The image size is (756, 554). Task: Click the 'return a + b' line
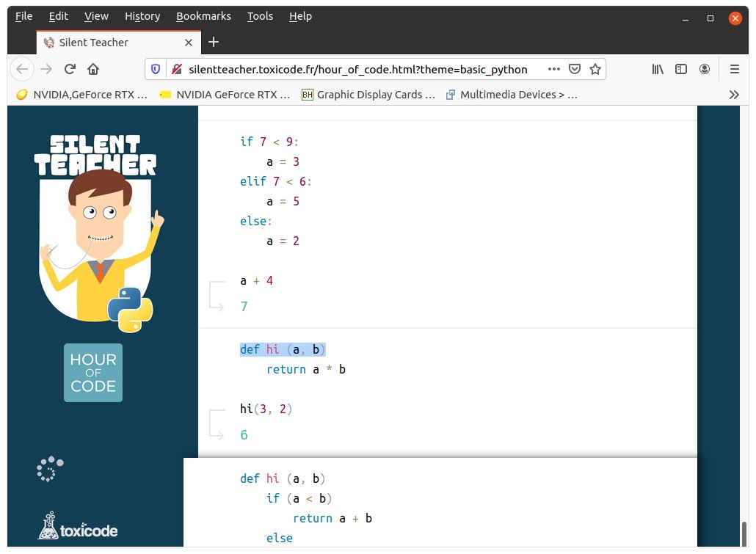[x=332, y=519]
